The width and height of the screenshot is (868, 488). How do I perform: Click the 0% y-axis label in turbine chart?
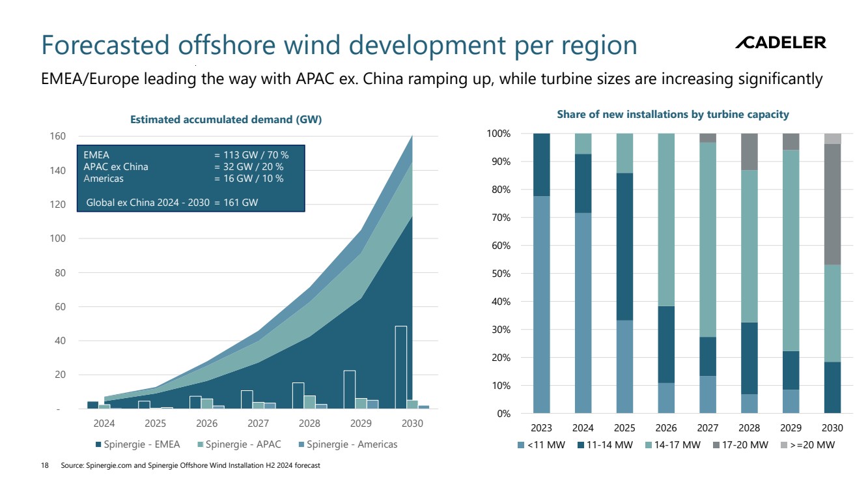tap(503, 414)
